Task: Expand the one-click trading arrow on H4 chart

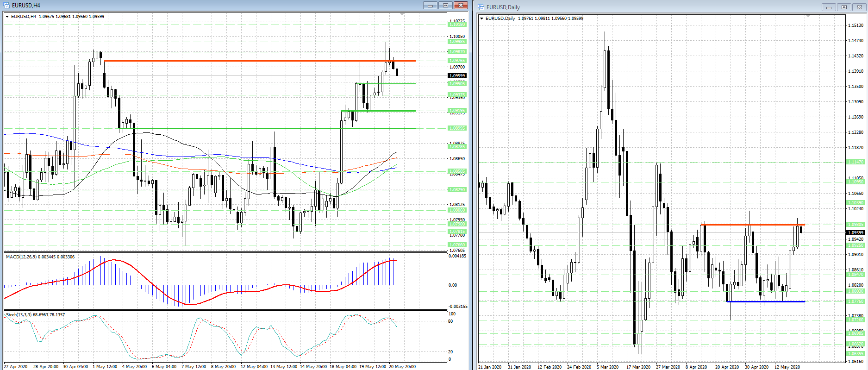Action: point(7,17)
